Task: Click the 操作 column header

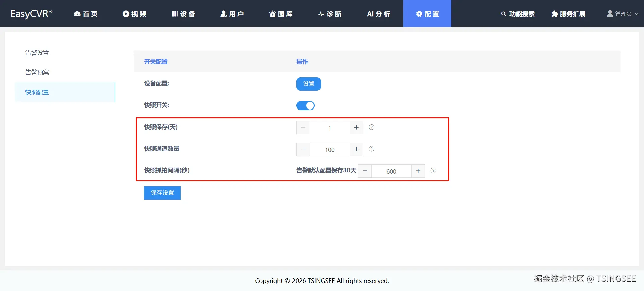Action: 302,62
